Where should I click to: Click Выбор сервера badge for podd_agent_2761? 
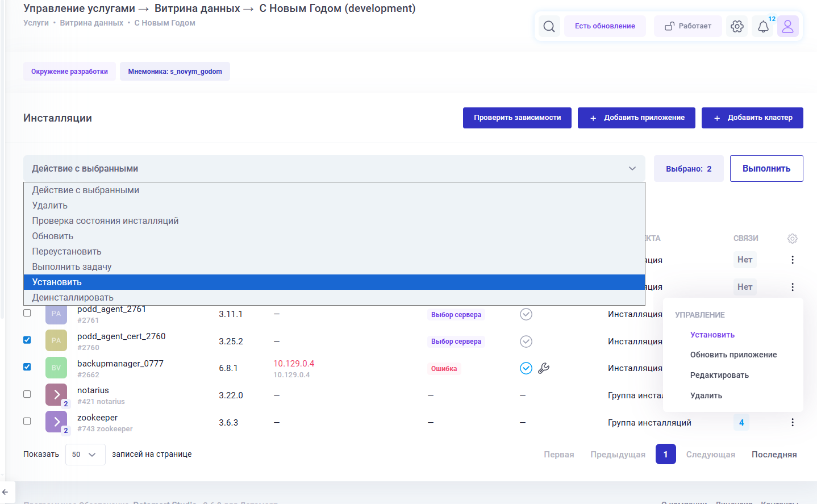click(x=456, y=315)
